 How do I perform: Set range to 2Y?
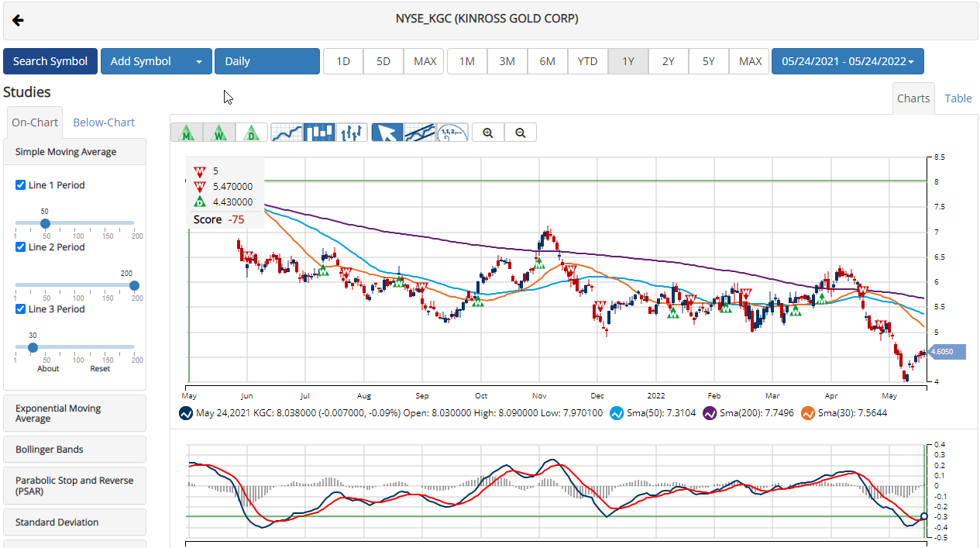(x=669, y=61)
